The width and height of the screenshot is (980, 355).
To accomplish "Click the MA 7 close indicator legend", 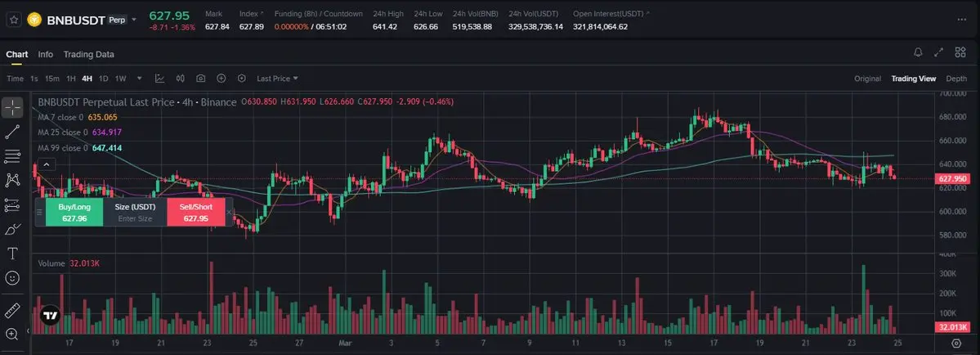I will click(x=78, y=117).
